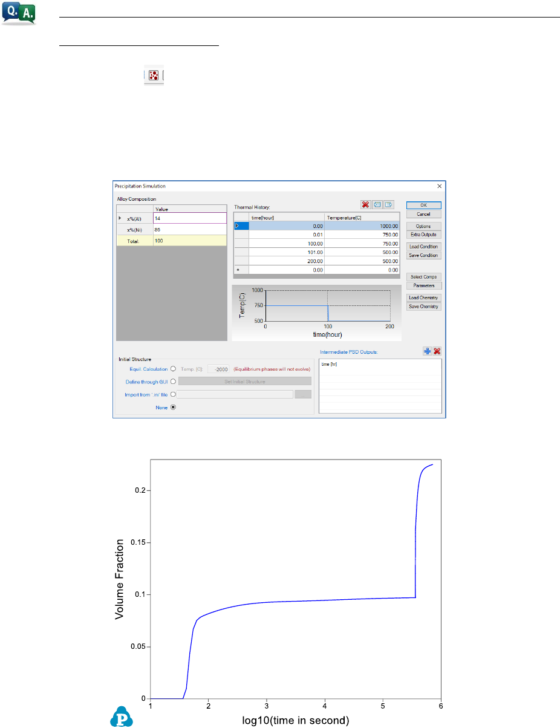The width and height of the screenshot is (560, 728).
Task: Open the Parameters button
Action: click(424, 285)
